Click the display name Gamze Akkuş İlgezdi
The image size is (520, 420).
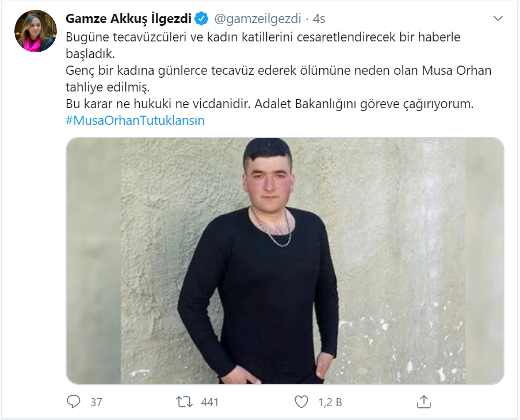128,18
